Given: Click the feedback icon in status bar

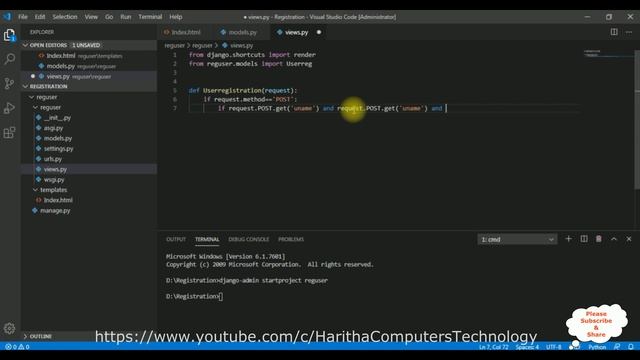Looking at the screenshot, I should point(617,347).
